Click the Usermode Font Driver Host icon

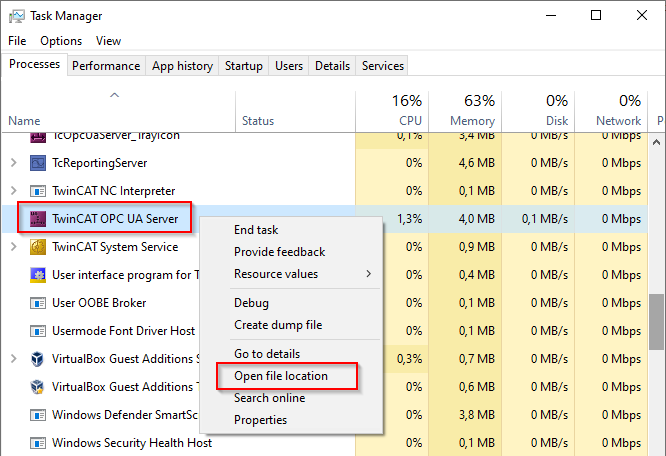point(38,331)
